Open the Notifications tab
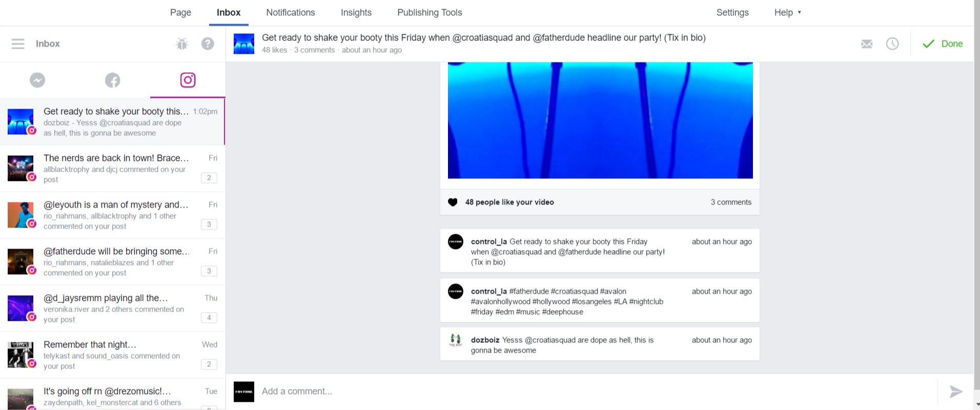980x410 pixels. (291, 13)
